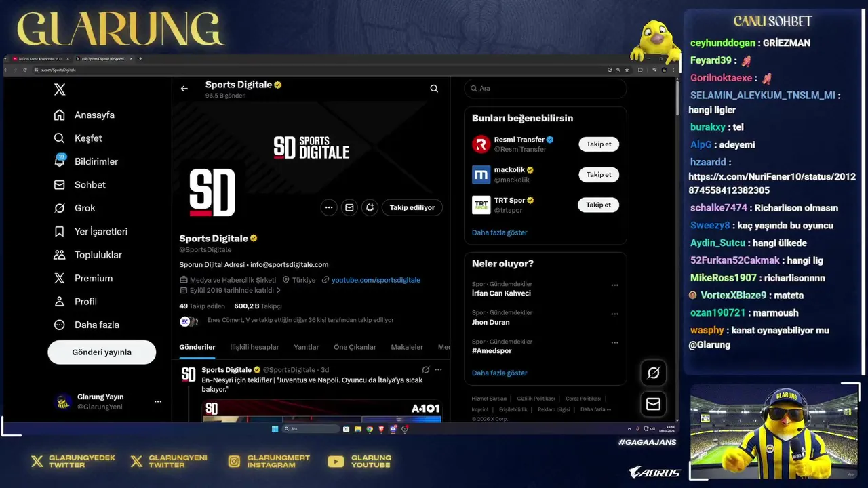
Task: Open the tweet's more options menu
Action: point(438,370)
